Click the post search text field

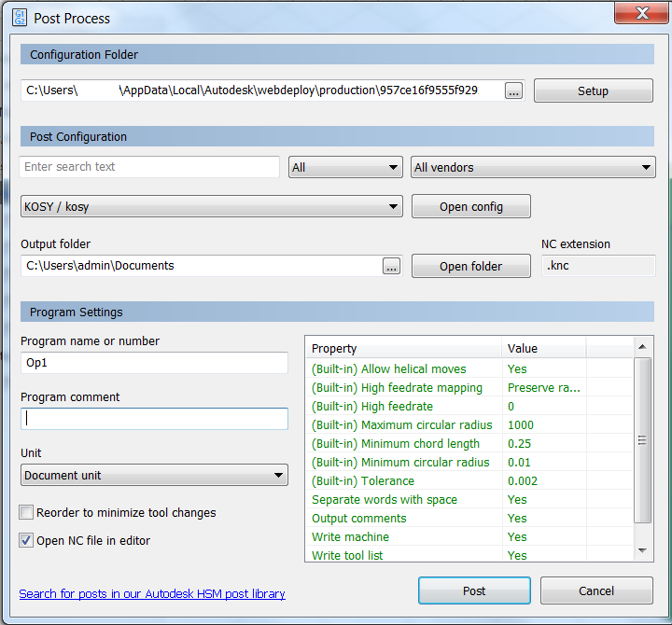point(149,167)
